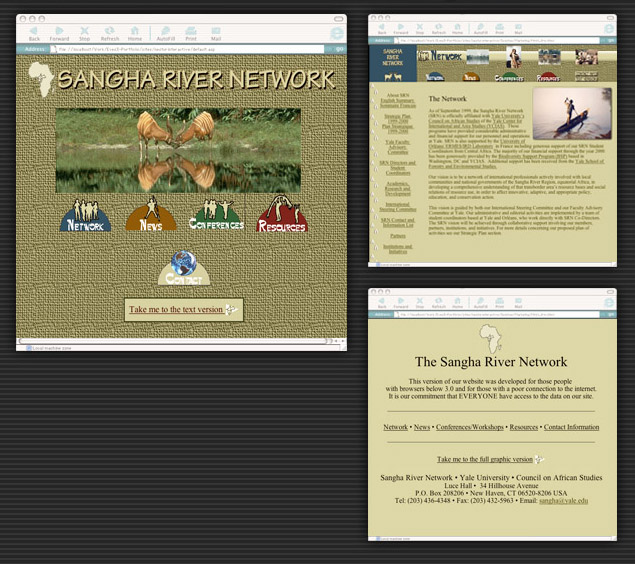The height and width of the screenshot is (564, 635).
Task: Select the blue Network tab in Network page header
Action: [x=435, y=77]
